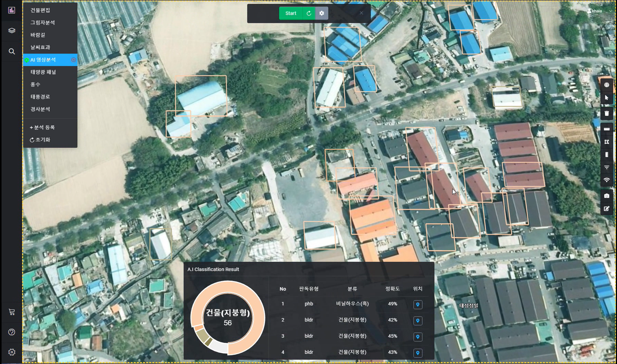
Task: Click the trash delete tool
Action: click(x=607, y=113)
